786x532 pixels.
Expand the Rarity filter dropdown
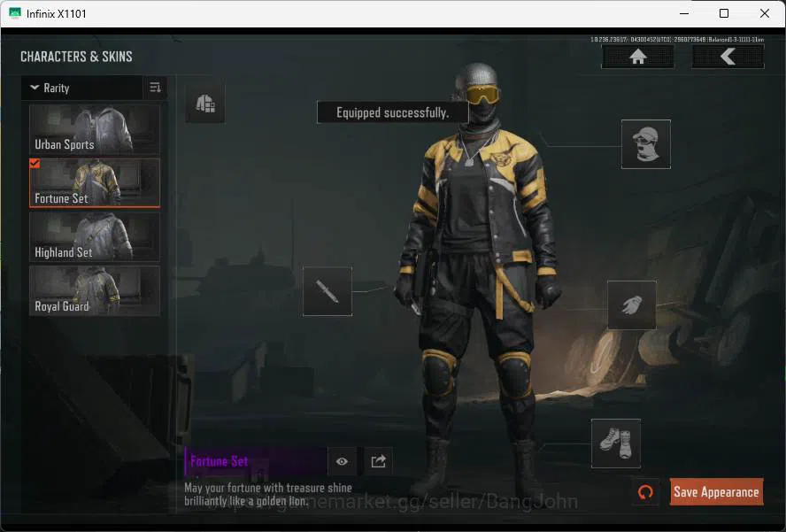coord(82,88)
